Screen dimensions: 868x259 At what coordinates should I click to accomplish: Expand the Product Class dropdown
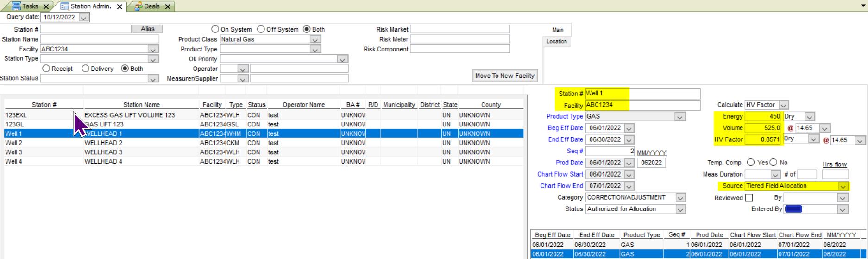pyautogui.click(x=315, y=39)
